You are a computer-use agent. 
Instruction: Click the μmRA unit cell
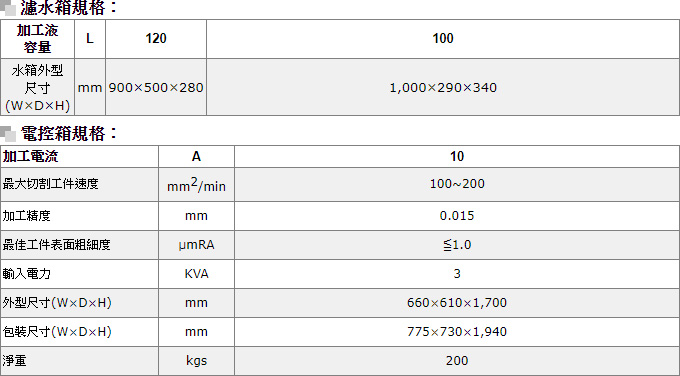196,245
